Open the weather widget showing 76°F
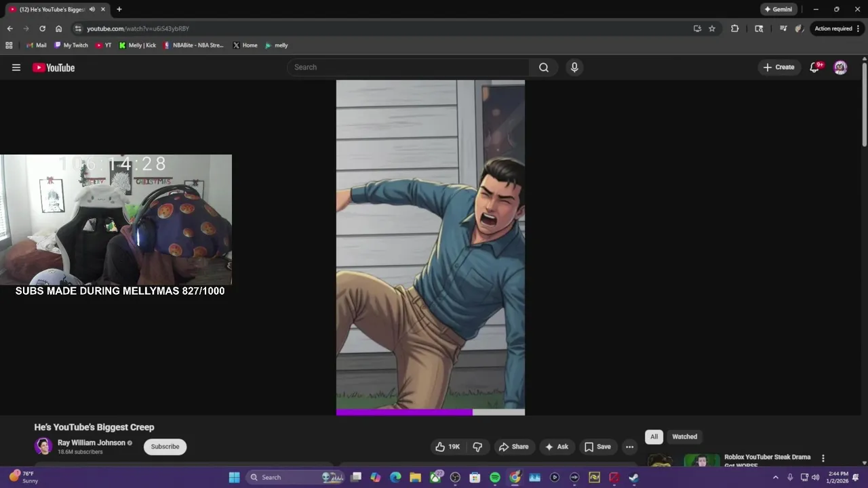Screen dimensions: 868x488 [24, 477]
